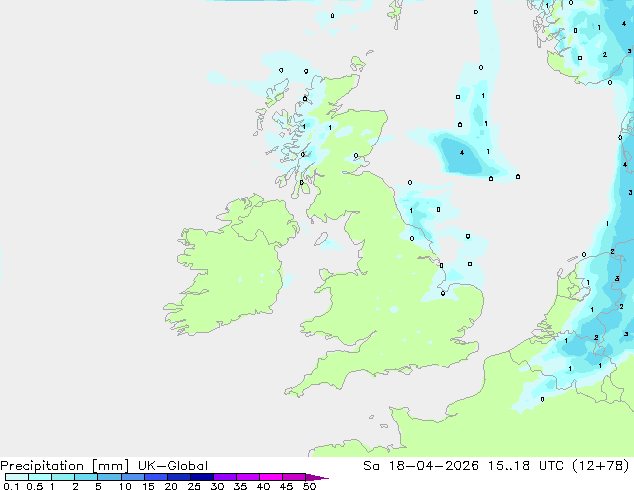This screenshot has width=634, height=490.
Task: Click the "45" legend scale label
Action: 286,486
